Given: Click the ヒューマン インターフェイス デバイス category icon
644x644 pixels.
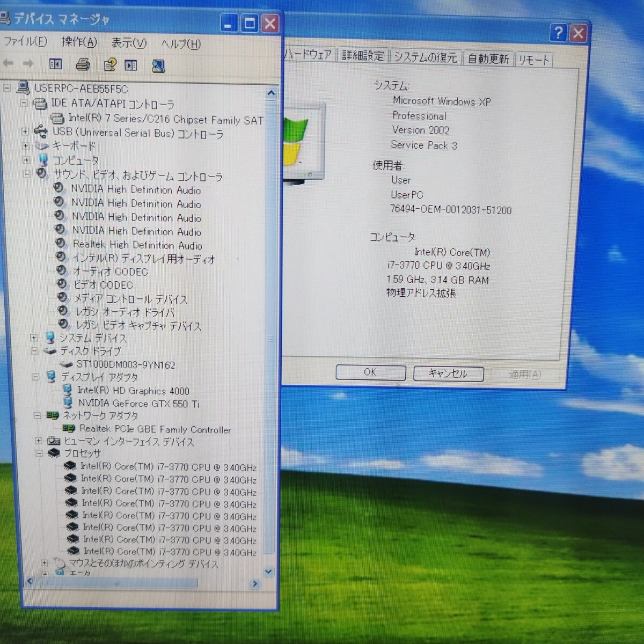Looking at the screenshot, I should click(x=53, y=441).
